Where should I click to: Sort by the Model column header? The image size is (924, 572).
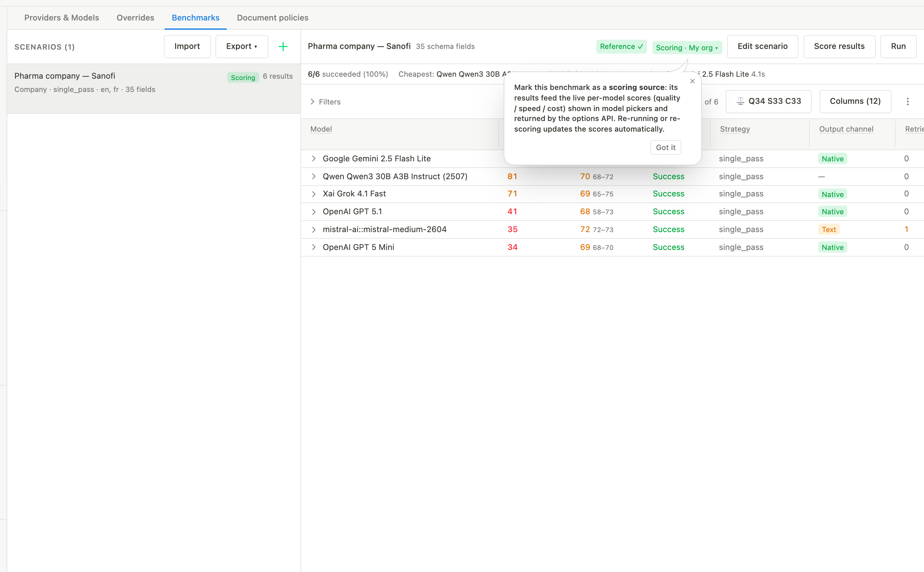[321, 129]
